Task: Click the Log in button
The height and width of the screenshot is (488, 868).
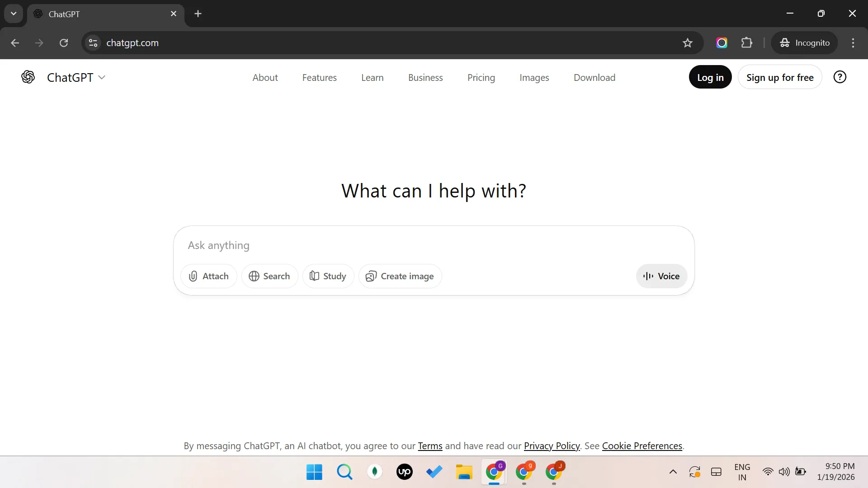Action: (x=710, y=77)
